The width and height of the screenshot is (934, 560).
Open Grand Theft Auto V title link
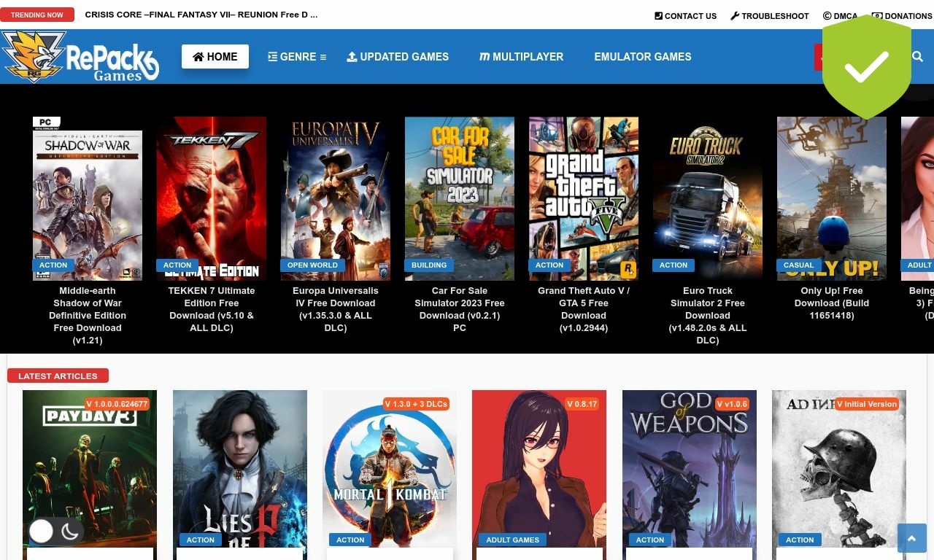click(x=584, y=309)
